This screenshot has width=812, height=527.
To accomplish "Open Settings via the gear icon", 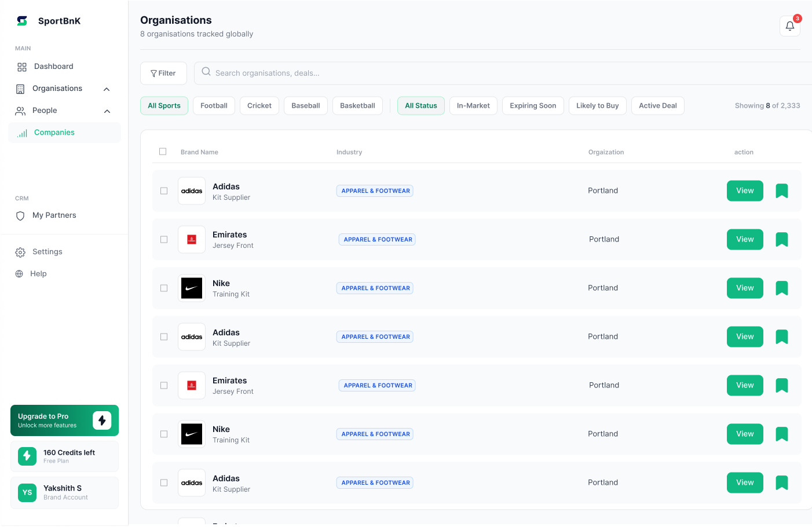I will coord(20,252).
